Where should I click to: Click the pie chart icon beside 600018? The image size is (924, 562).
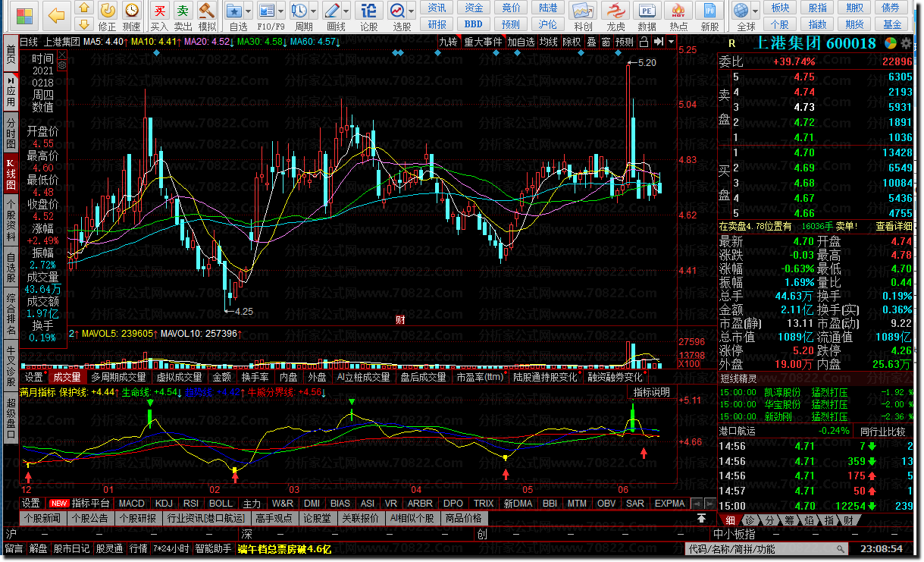891,43
